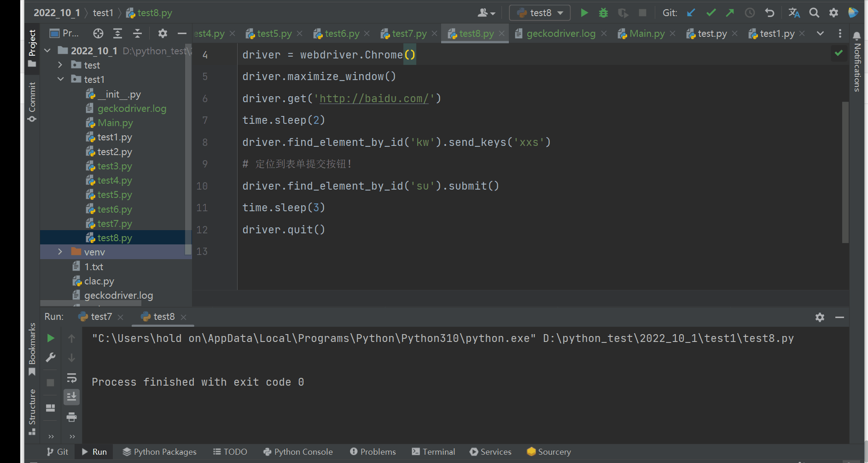Open Search Everywhere magnifier icon
This screenshot has height=463, width=868.
(814, 13)
